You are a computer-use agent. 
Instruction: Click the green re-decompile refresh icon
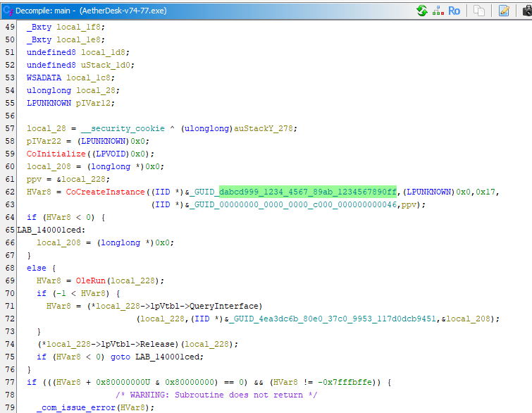click(421, 11)
